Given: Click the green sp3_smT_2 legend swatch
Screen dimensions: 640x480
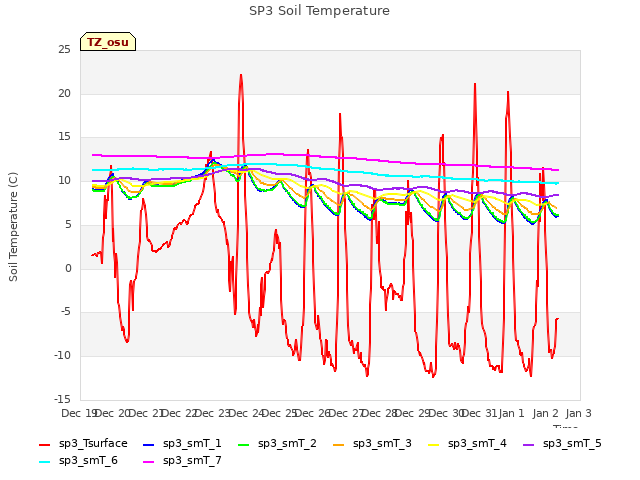Looking at the screenshot, I should point(244,444).
